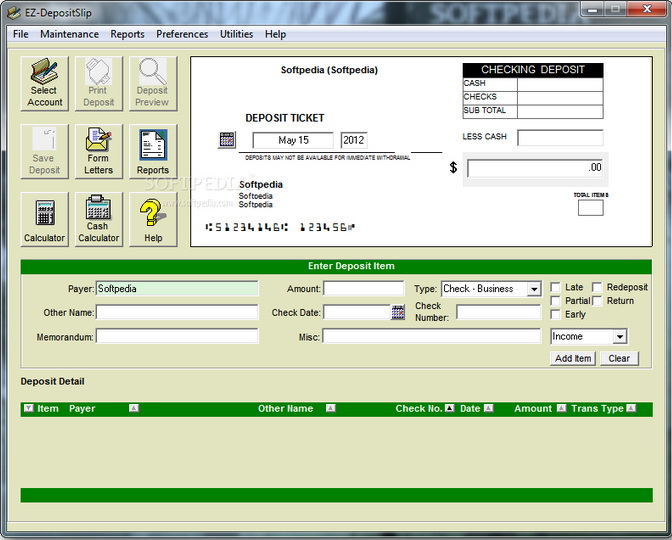Sort Amount column arrow

click(x=561, y=408)
